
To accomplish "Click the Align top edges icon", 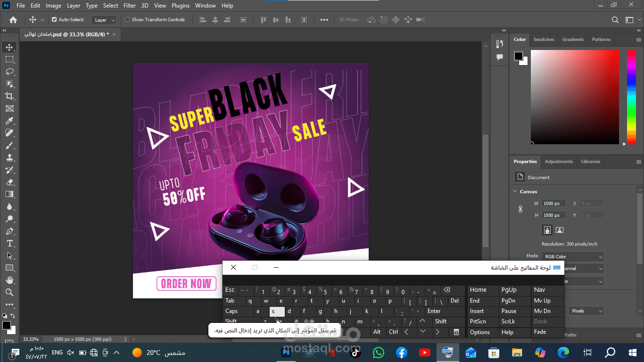I will coord(264,20).
